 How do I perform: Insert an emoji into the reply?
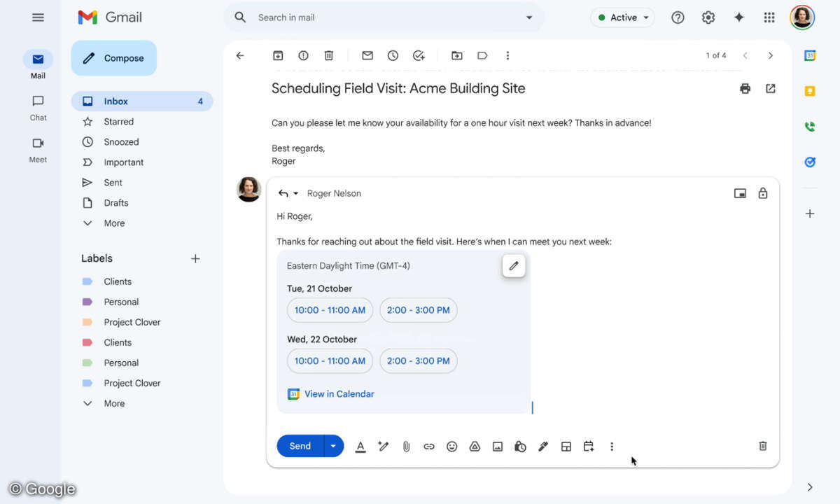[x=451, y=446]
